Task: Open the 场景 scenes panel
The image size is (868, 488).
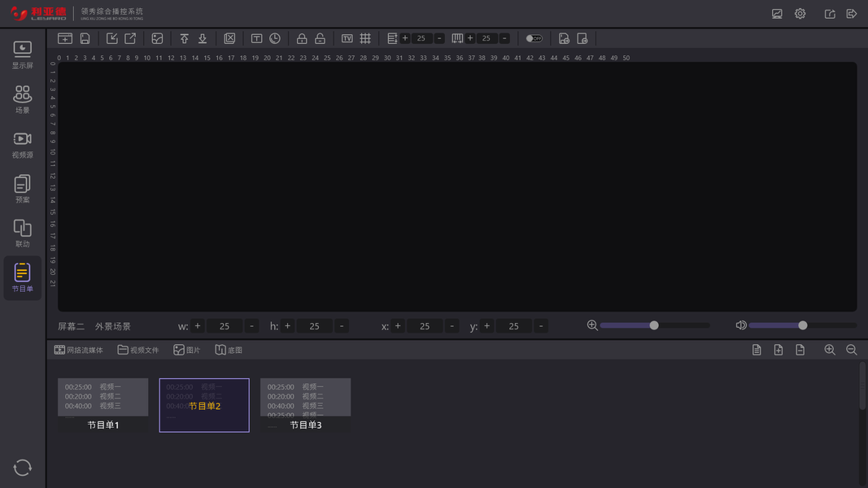Action: 22,99
